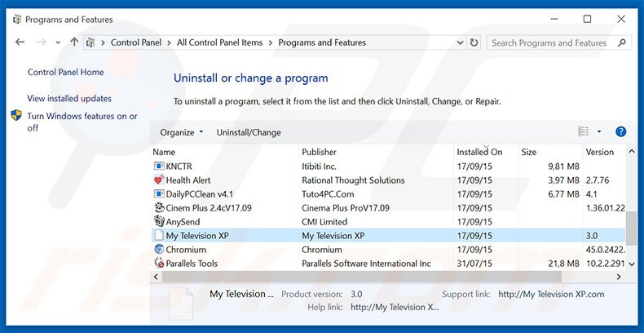Click the My Television XP blank file icon
The height and width of the screenshot is (333, 644).
click(x=158, y=236)
